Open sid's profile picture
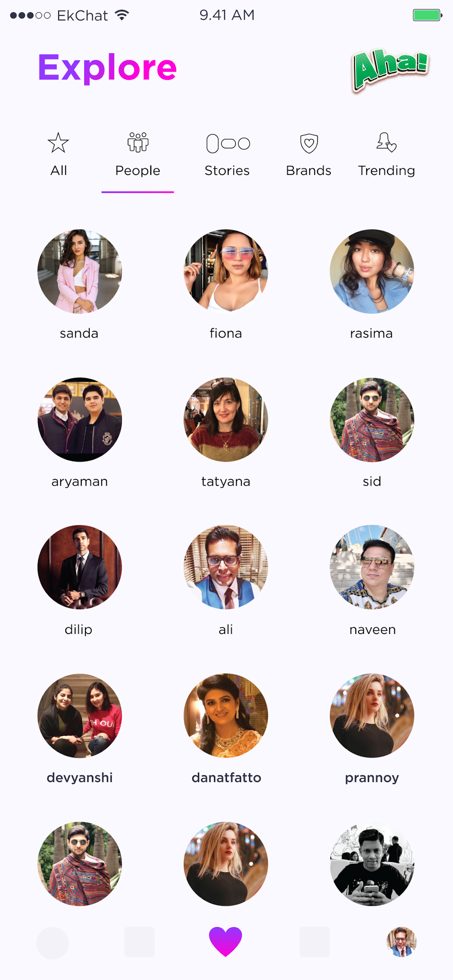 tap(372, 419)
